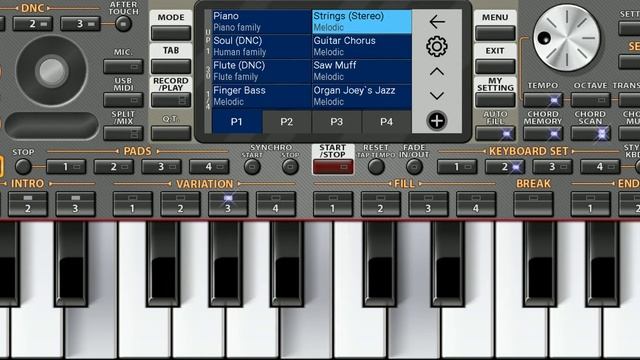The width and height of the screenshot is (640, 360).
Task: Switch to the P2 page tab
Action: point(287,122)
